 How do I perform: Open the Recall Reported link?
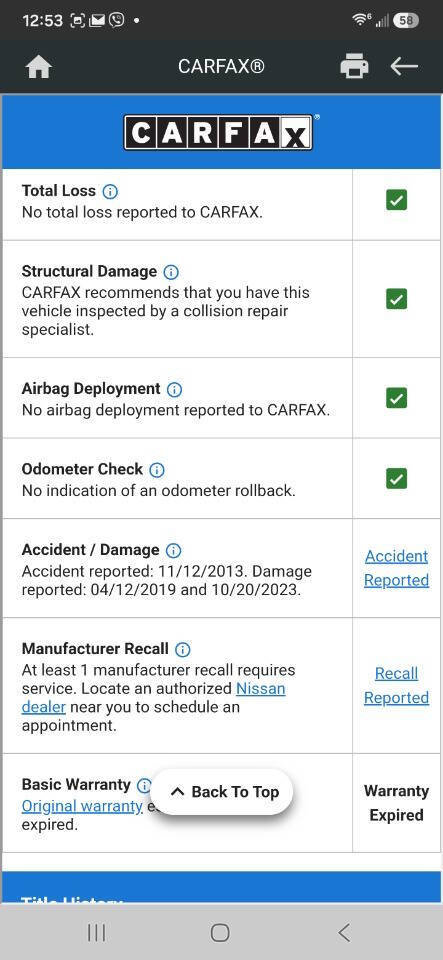[396, 686]
